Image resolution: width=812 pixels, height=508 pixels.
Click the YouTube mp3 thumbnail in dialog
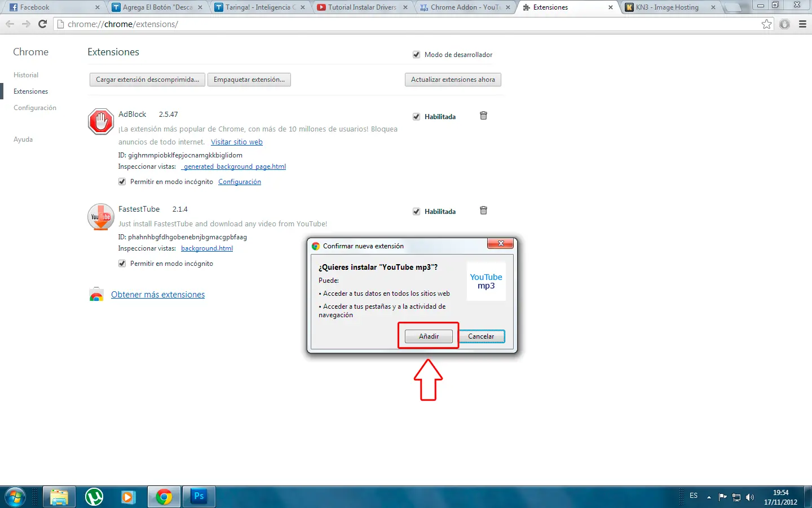pos(486,282)
